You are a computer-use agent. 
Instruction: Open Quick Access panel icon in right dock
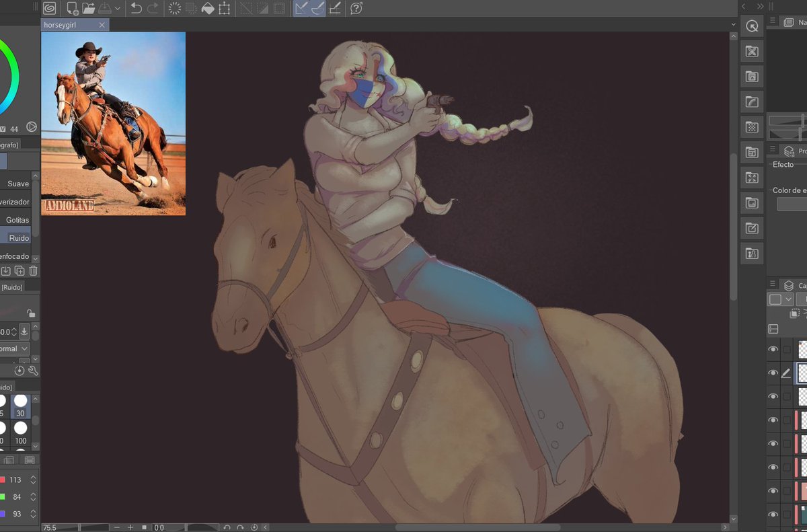[752, 26]
